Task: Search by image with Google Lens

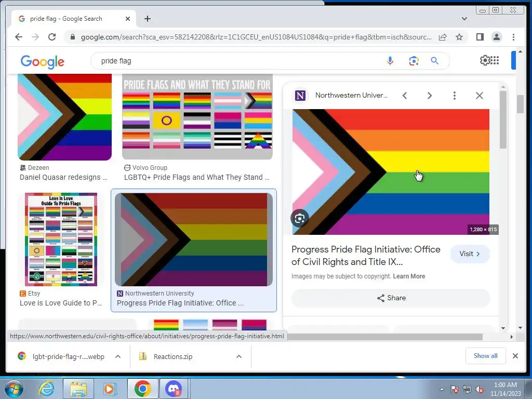Action: click(414, 61)
